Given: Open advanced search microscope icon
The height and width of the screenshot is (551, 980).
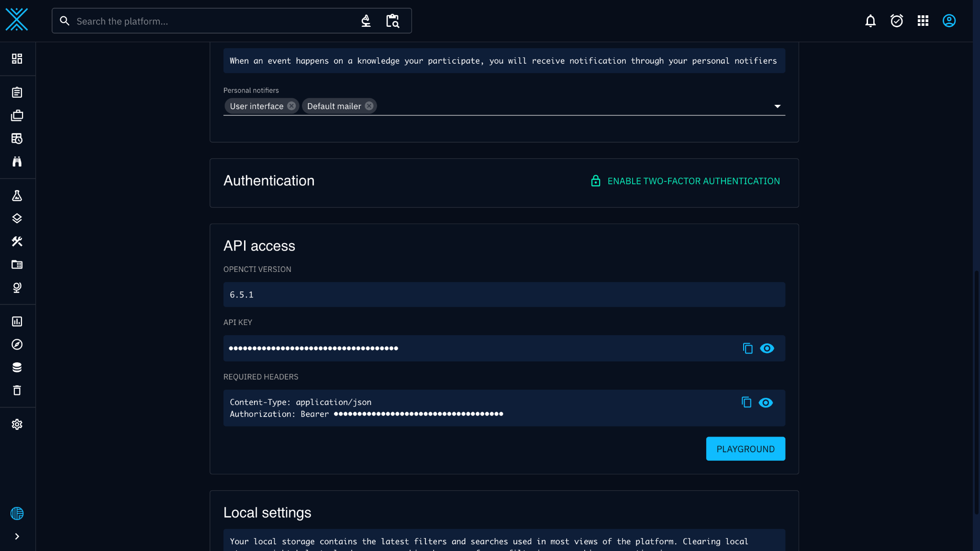Looking at the screenshot, I should 366,21.
